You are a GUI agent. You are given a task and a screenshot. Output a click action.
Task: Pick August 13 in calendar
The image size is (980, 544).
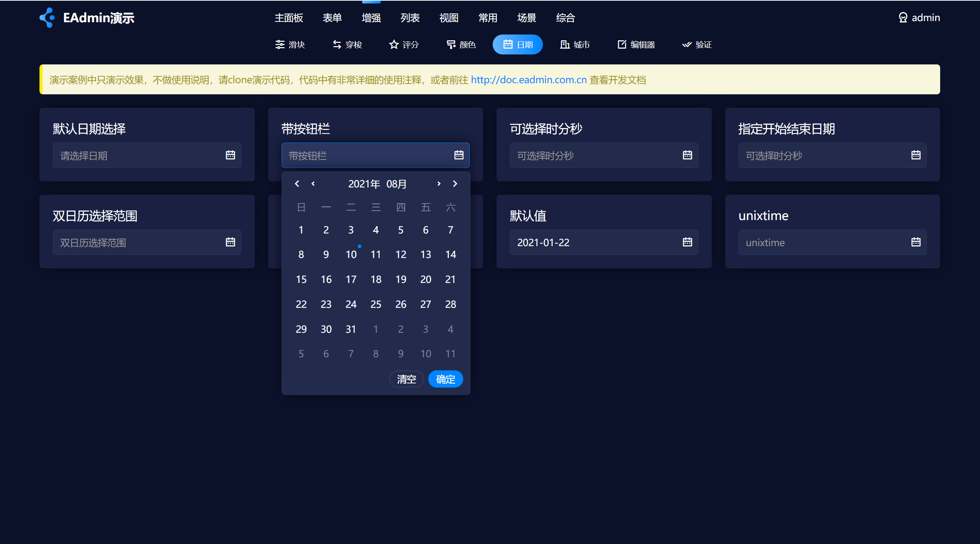click(x=426, y=254)
